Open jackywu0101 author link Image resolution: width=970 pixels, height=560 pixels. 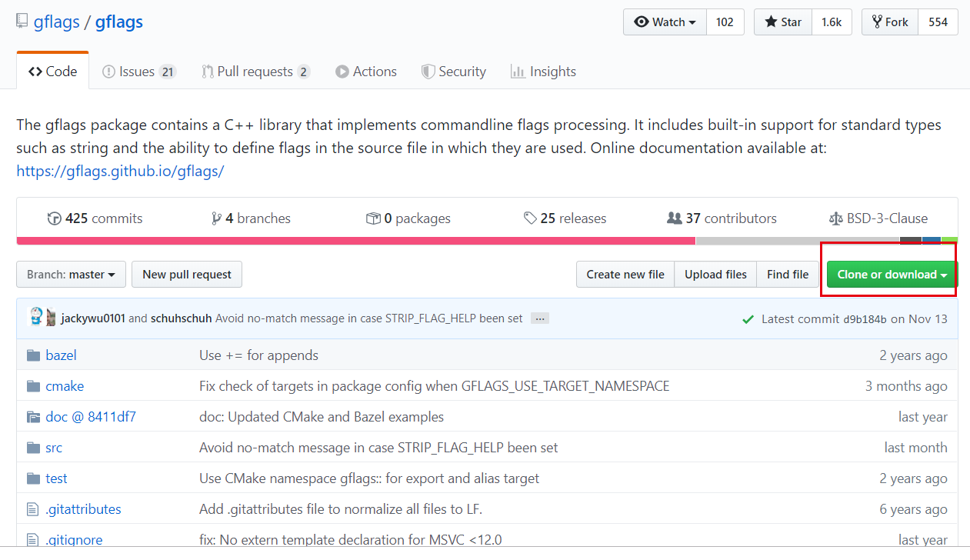[x=93, y=318]
